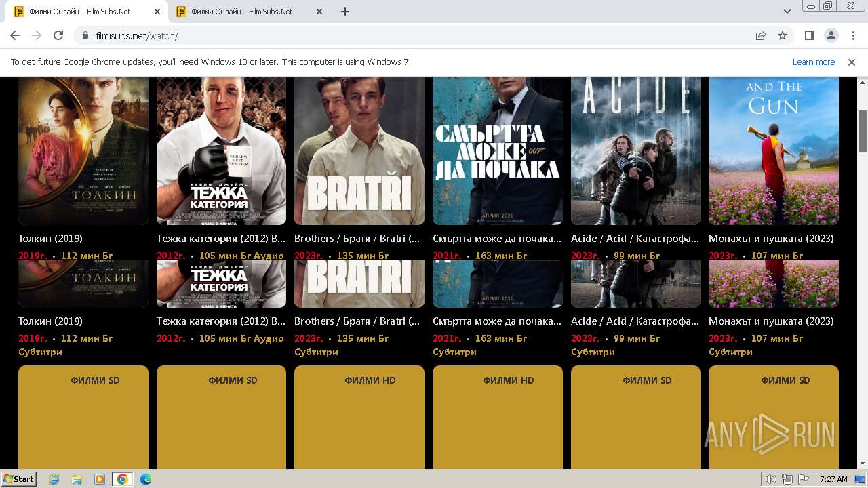Open Microsoft Edge from taskbar

pyautogui.click(x=146, y=479)
